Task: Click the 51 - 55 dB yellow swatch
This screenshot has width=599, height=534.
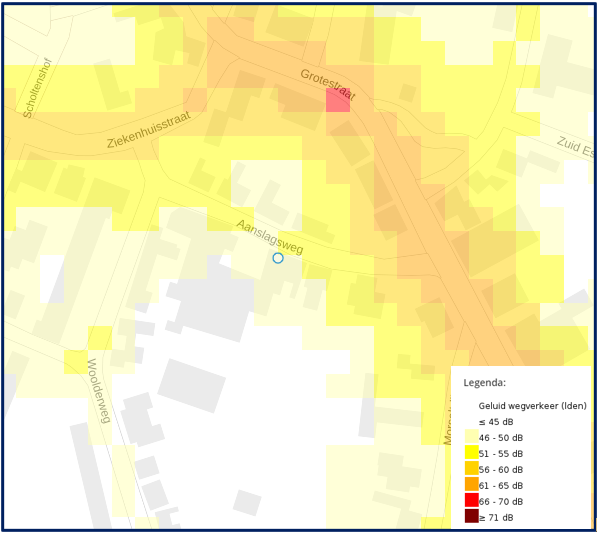Action: [x=472, y=453]
